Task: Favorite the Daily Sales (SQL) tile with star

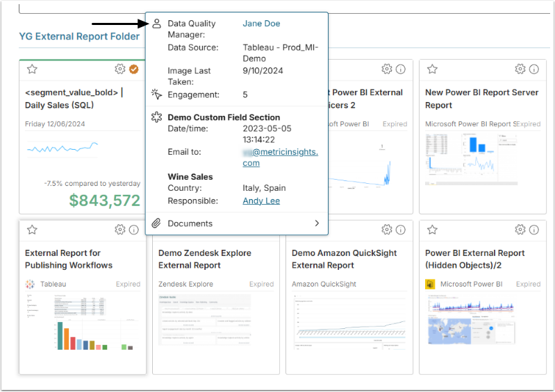Action: pyautogui.click(x=32, y=69)
